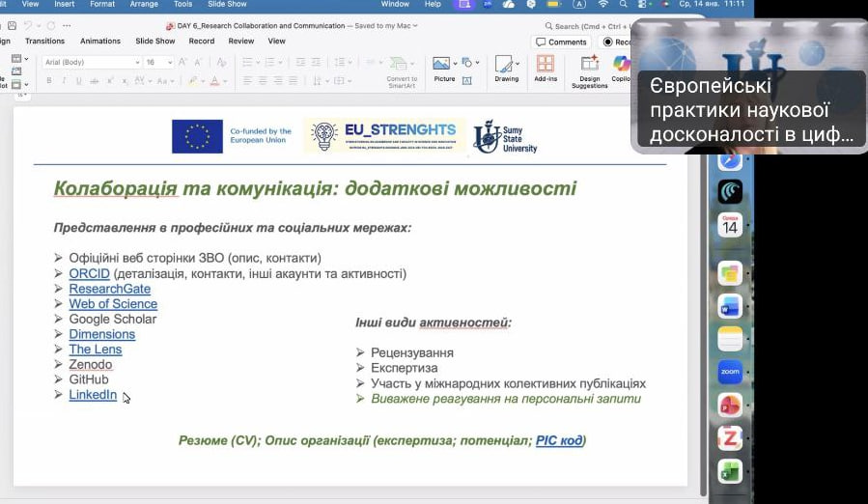This screenshot has height=504, width=868.
Task: Open the Drawing tool in ribbon
Action: pyautogui.click(x=506, y=69)
